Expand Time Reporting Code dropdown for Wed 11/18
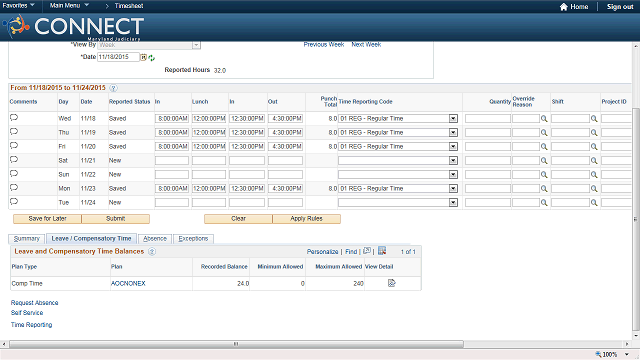640x360 pixels. (453, 118)
